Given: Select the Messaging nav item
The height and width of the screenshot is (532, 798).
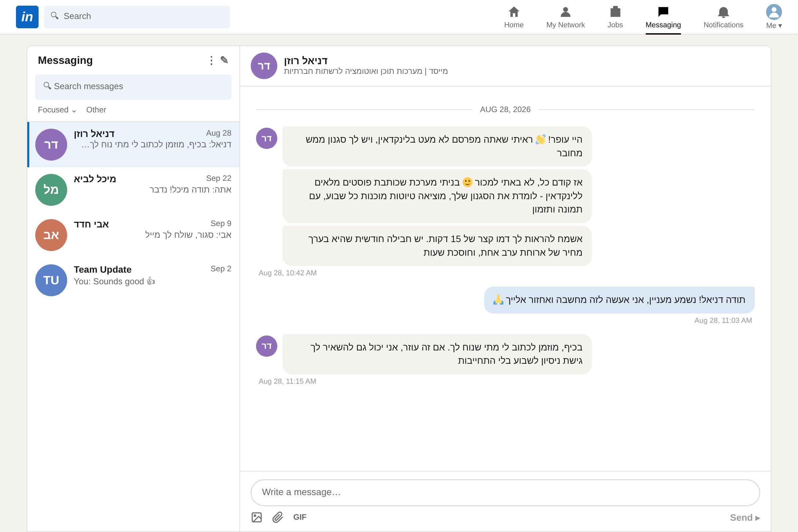Looking at the screenshot, I should tap(663, 17).
